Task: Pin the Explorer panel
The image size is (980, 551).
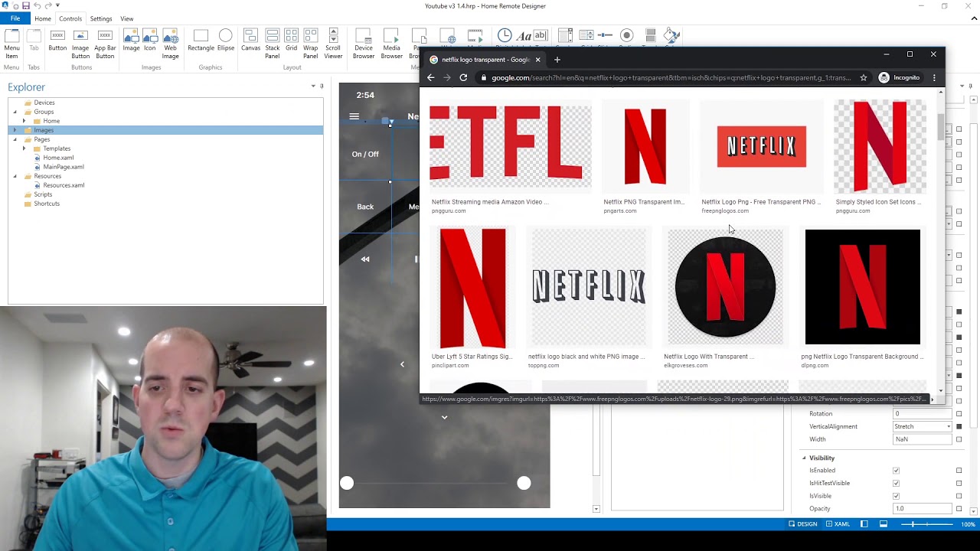Action: (322, 86)
